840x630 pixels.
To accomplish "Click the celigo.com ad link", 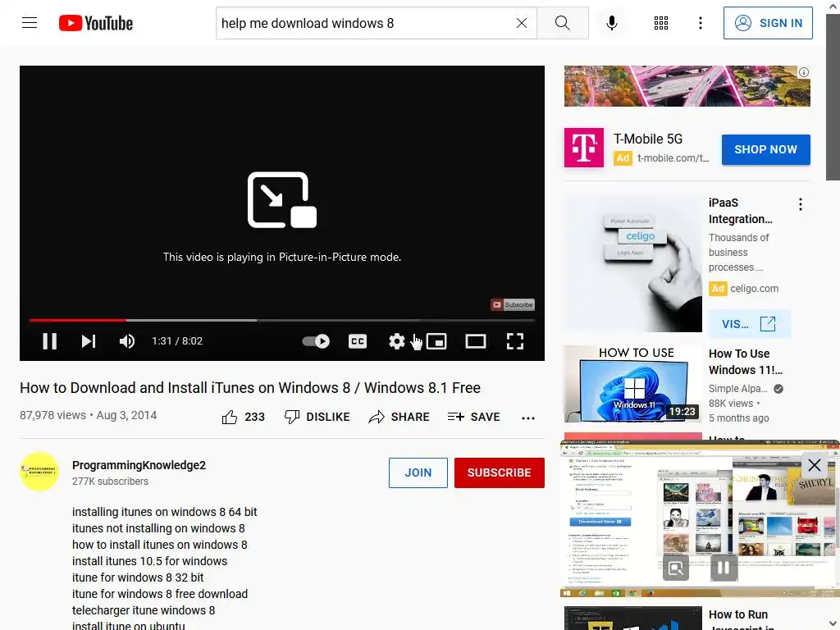I will [x=755, y=288].
